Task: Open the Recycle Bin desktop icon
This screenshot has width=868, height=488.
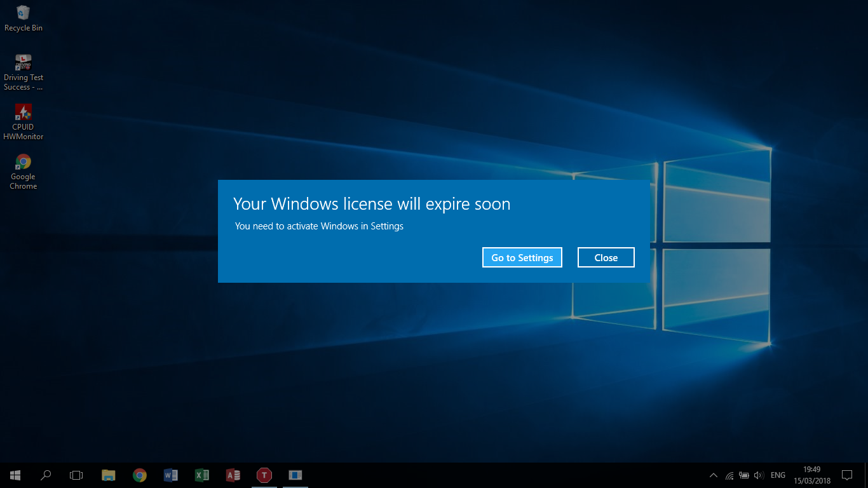Action: (24, 18)
